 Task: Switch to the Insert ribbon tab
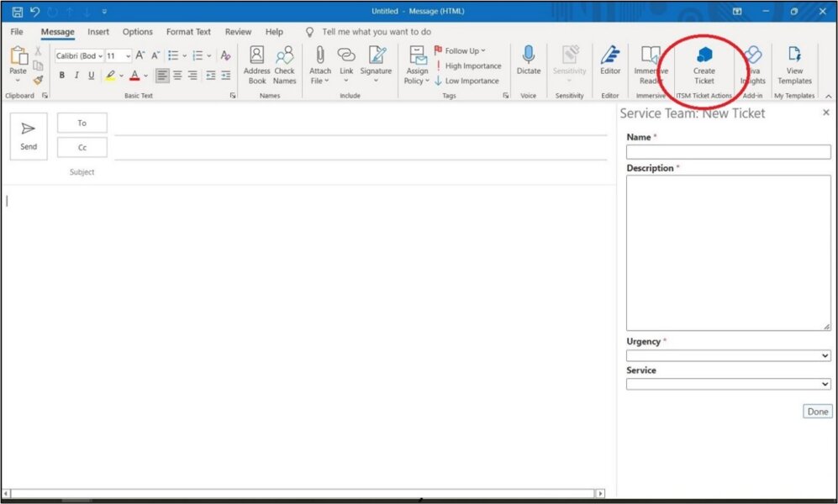click(98, 32)
